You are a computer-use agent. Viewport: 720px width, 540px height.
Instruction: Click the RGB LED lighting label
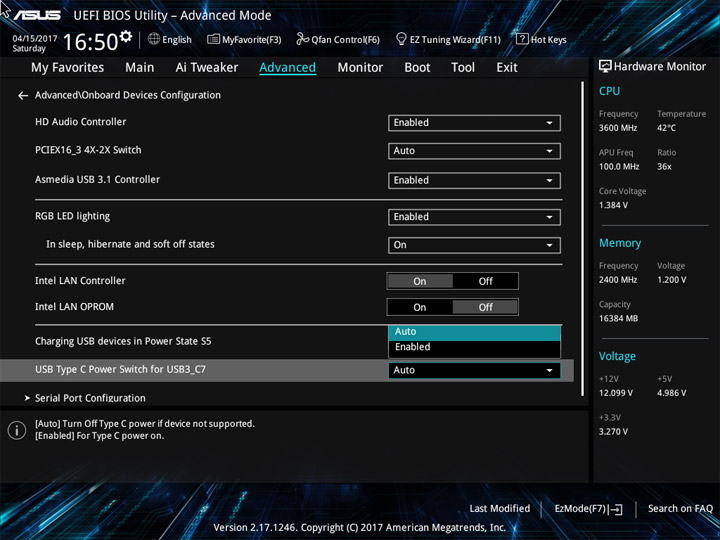pyautogui.click(x=73, y=216)
